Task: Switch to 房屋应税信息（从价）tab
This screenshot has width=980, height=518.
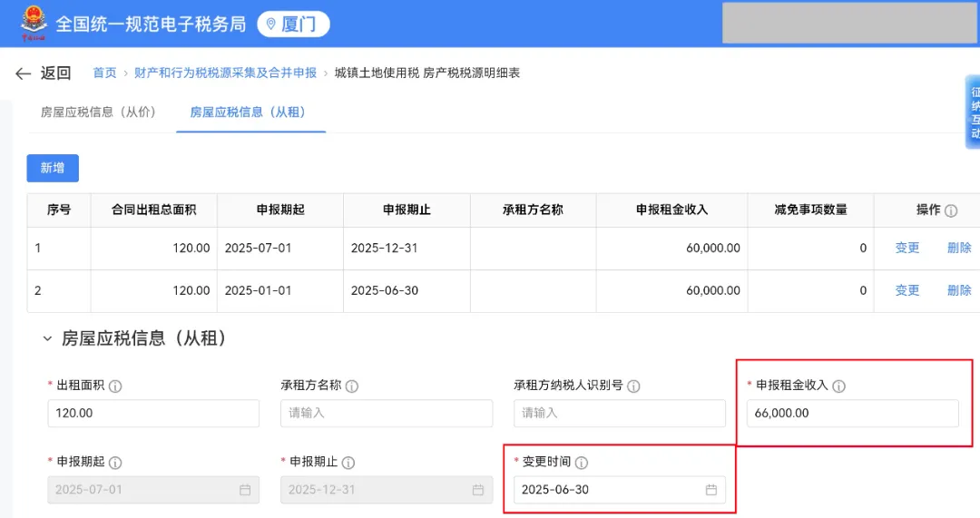Action: [x=98, y=112]
